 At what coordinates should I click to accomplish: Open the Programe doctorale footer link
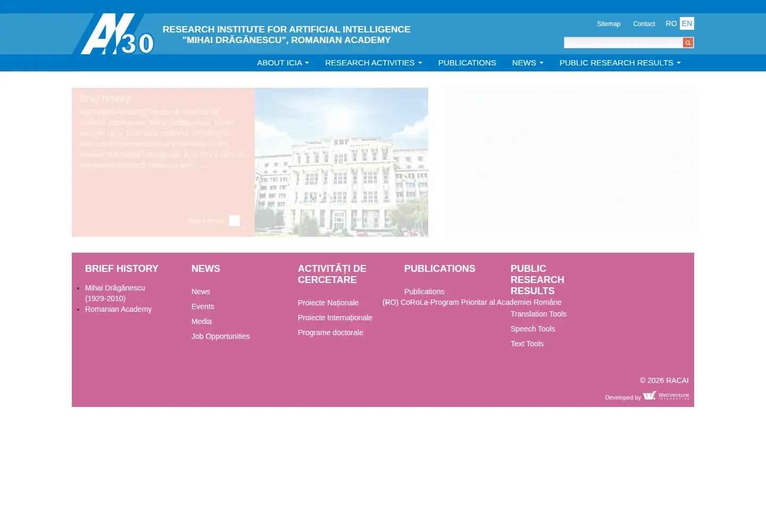pyautogui.click(x=330, y=332)
